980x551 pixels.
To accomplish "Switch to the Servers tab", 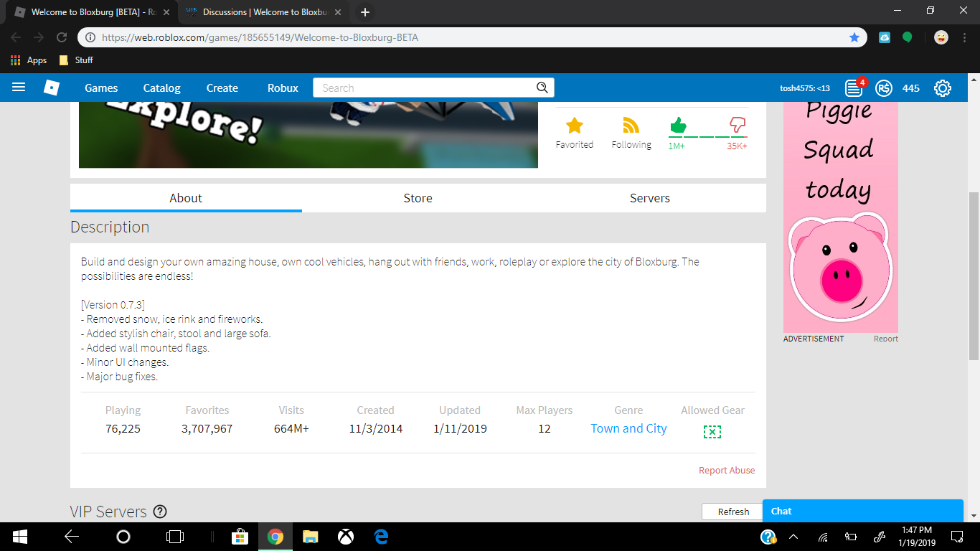I will pos(650,198).
